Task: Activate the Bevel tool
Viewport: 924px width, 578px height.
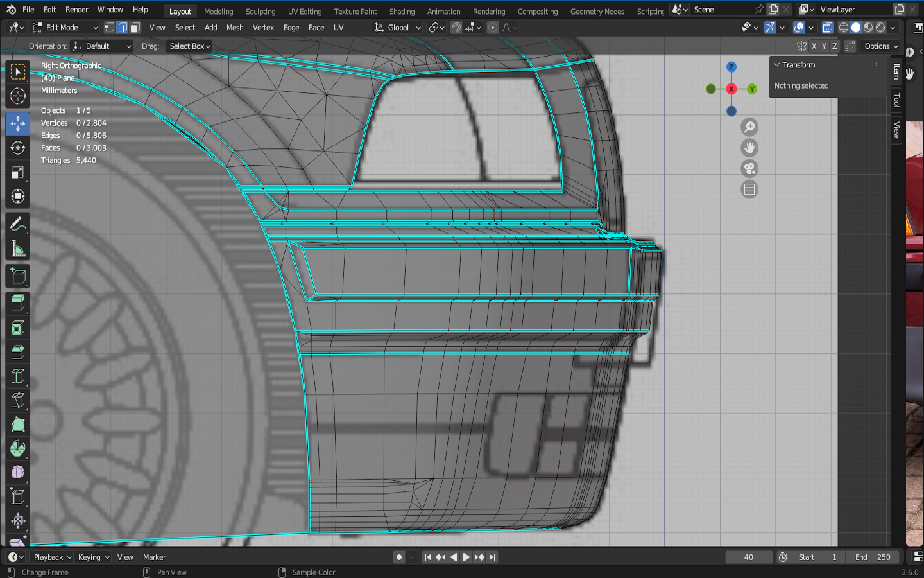Action: pyautogui.click(x=17, y=352)
